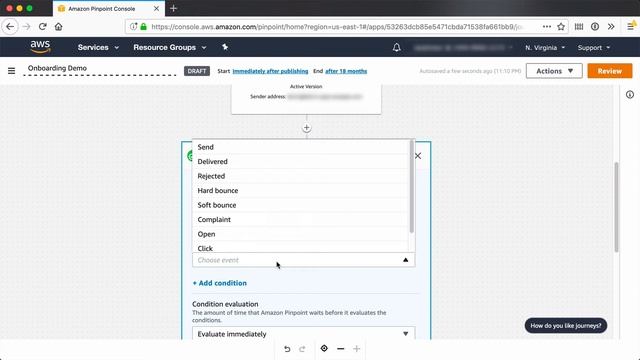The height and width of the screenshot is (360, 640).
Task: Zoom in the canvas with plus icon
Action: pos(356,349)
